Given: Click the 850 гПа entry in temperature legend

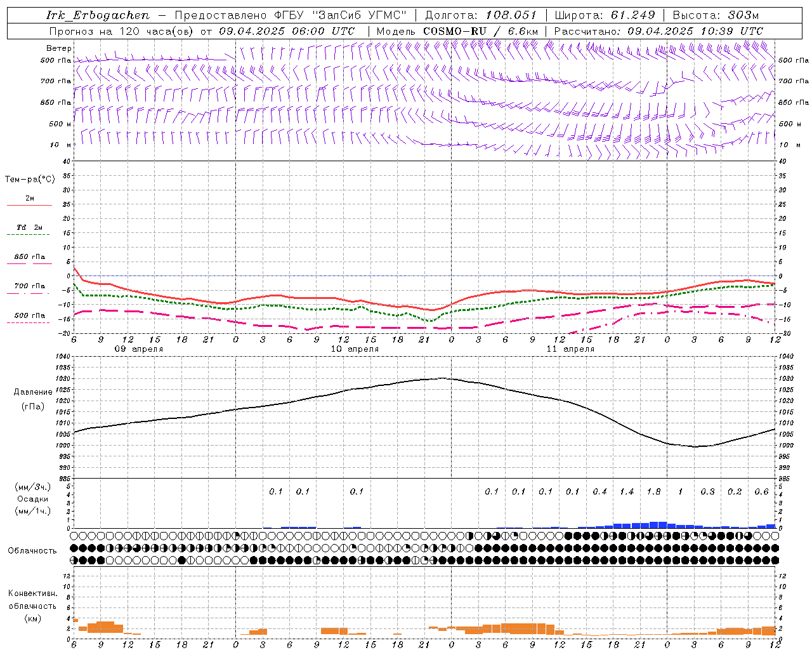Looking at the screenshot, I should [x=30, y=257].
